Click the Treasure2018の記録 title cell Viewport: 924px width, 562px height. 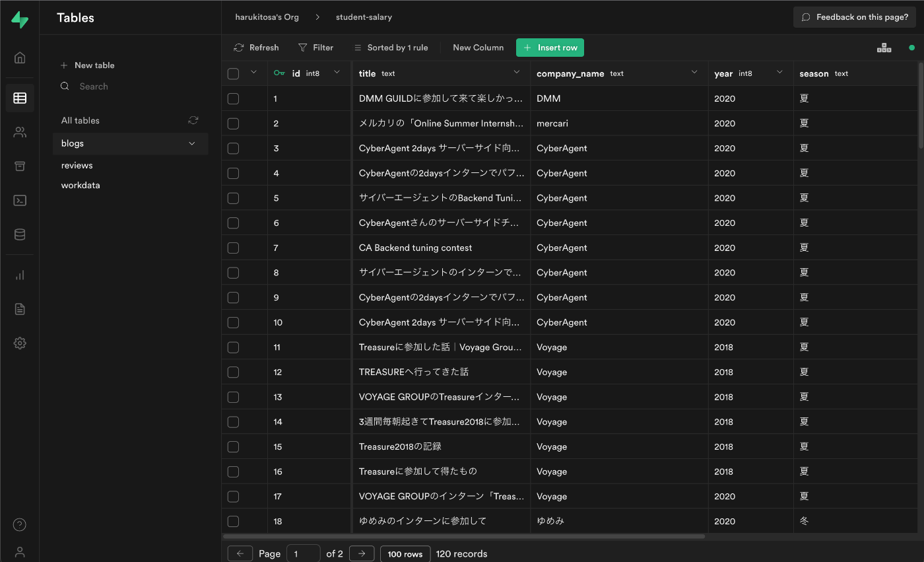[x=442, y=446]
